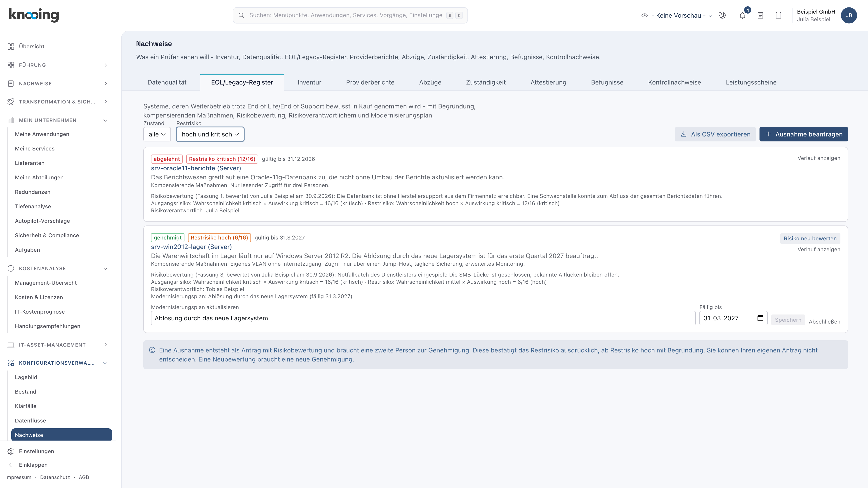This screenshot has width=868, height=488.
Task: Click the Konfigurationsverwaltung sidebar icon
Action: [11, 363]
